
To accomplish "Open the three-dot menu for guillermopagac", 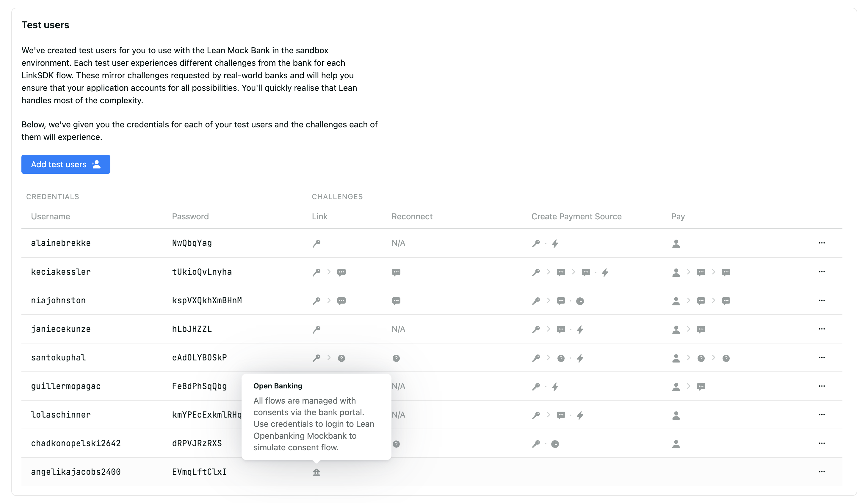I will pyautogui.click(x=822, y=386).
